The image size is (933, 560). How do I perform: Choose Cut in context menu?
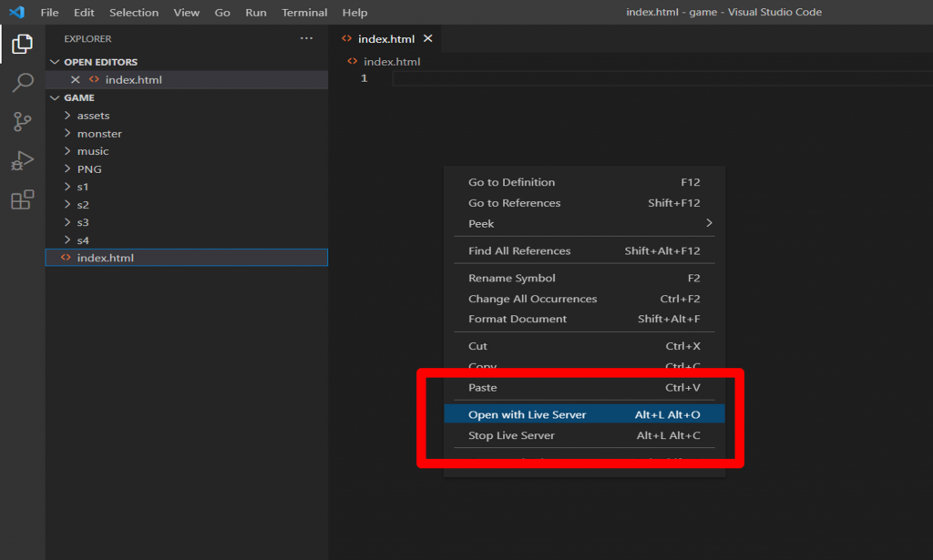click(584, 346)
